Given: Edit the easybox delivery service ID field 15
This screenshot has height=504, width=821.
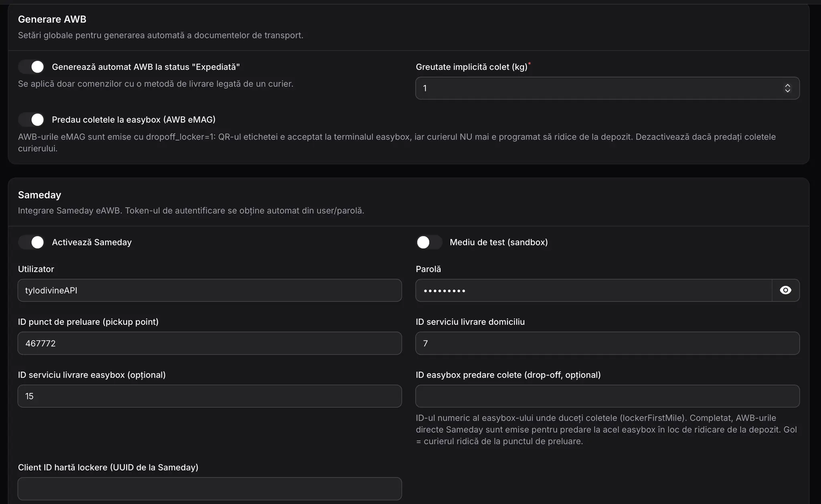Looking at the screenshot, I should (210, 396).
